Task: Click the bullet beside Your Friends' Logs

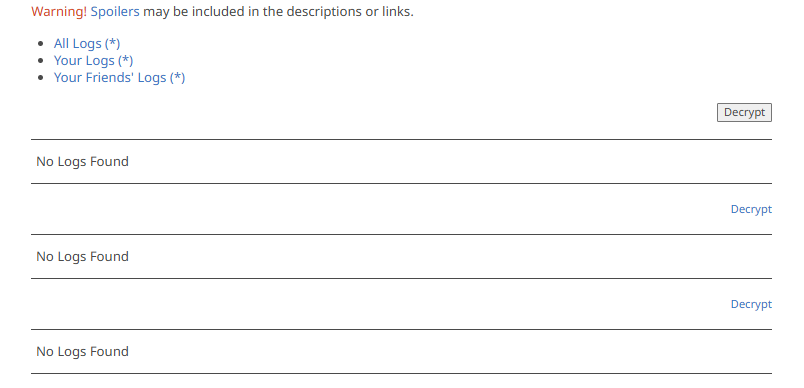Action: pyautogui.click(x=42, y=78)
